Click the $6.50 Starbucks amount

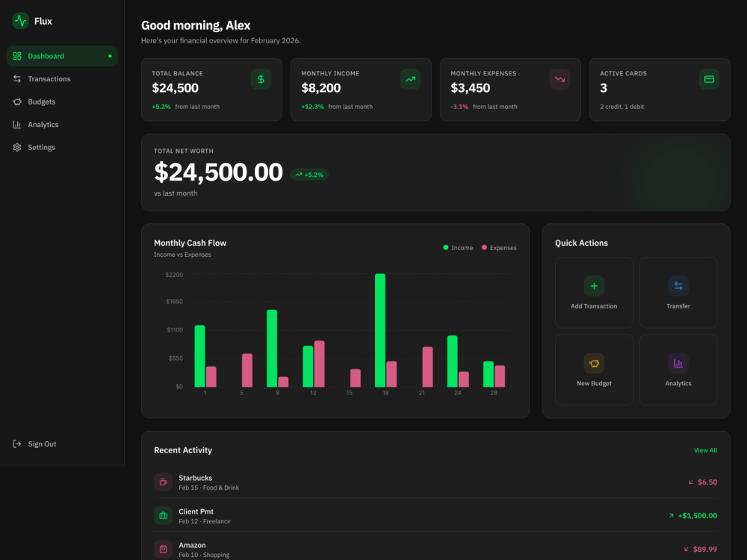[x=707, y=482]
